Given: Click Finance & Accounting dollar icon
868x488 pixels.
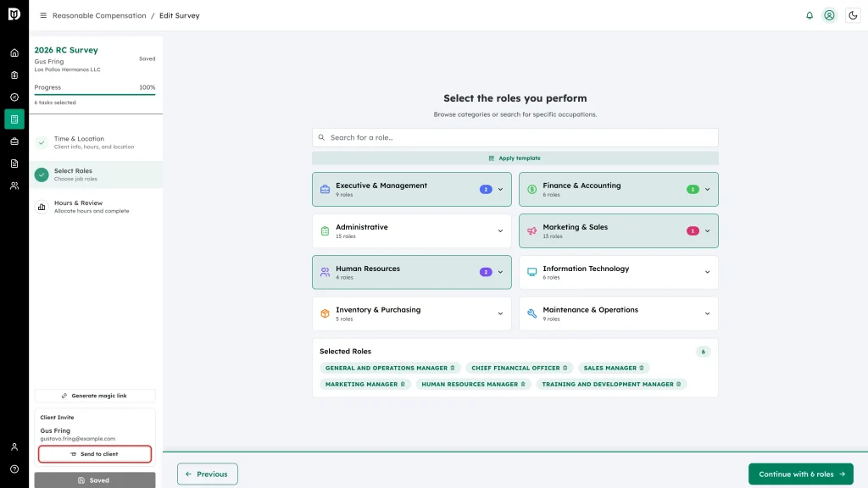Looking at the screenshot, I should (x=532, y=189).
